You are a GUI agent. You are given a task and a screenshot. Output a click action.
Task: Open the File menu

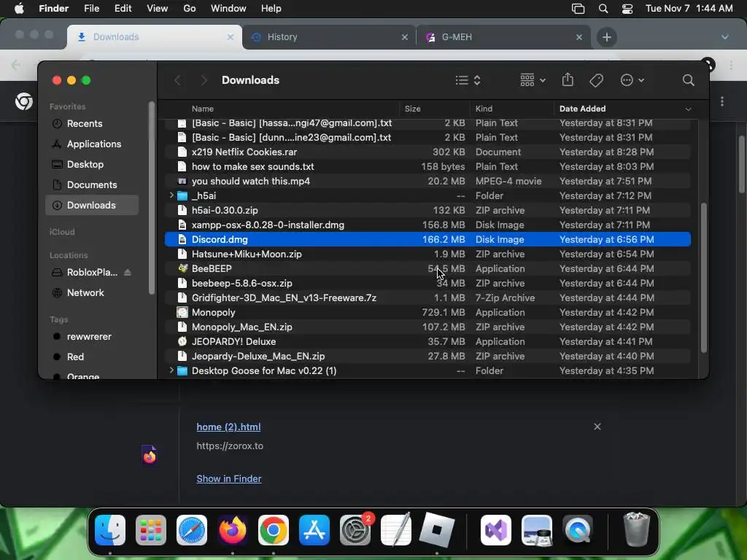pos(91,9)
